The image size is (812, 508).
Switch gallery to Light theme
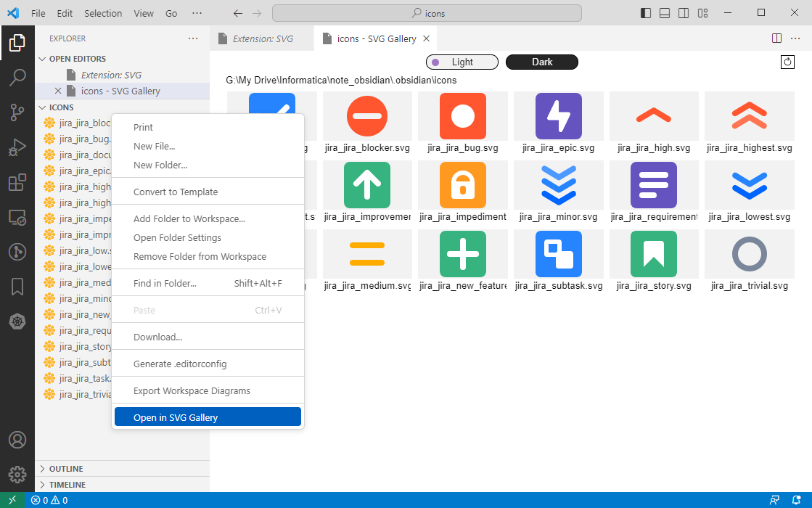pos(462,62)
